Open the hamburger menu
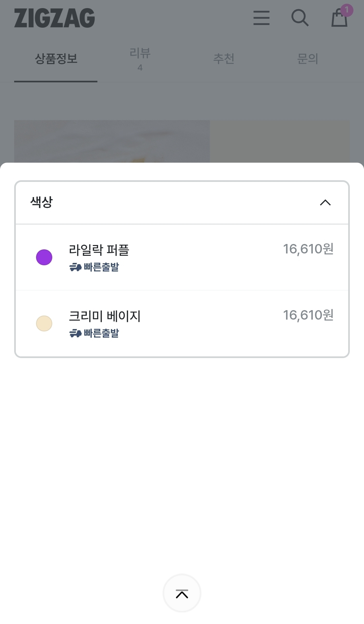 tap(261, 18)
